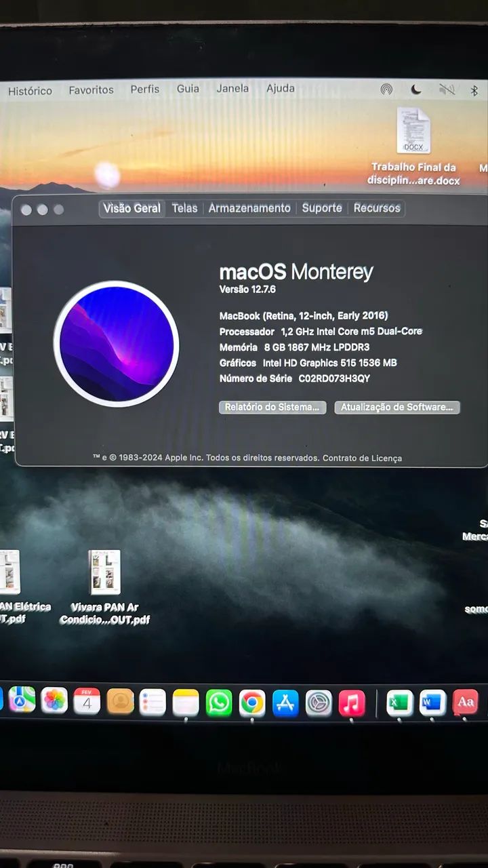The image size is (488, 868).
Task: Open Maps from the Dock
Action: coord(22,701)
